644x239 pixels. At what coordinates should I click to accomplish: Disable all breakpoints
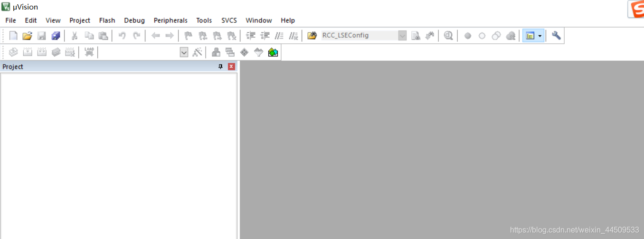click(496, 36)
